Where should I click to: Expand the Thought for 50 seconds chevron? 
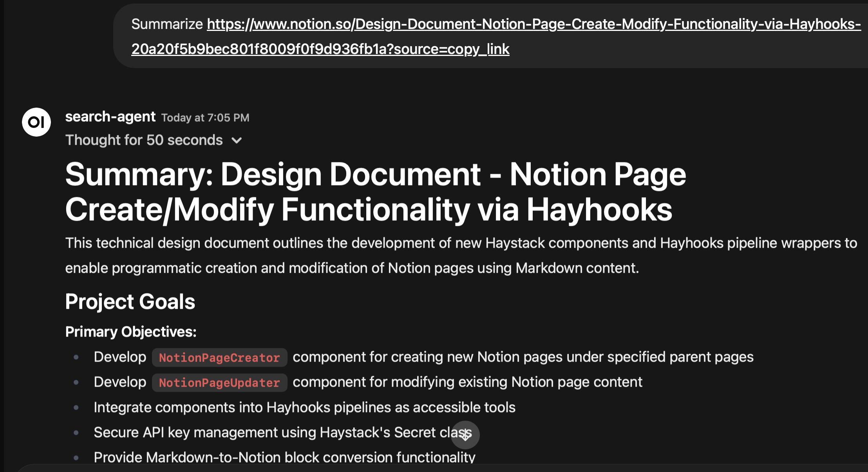pyautogui.click(x=237, y=141)
